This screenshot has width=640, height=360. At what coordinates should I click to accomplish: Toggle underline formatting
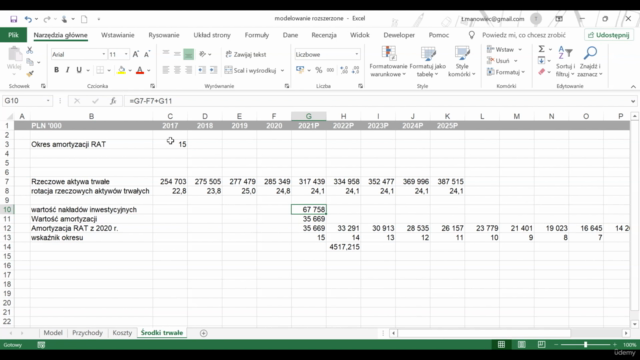coord(79,70)
